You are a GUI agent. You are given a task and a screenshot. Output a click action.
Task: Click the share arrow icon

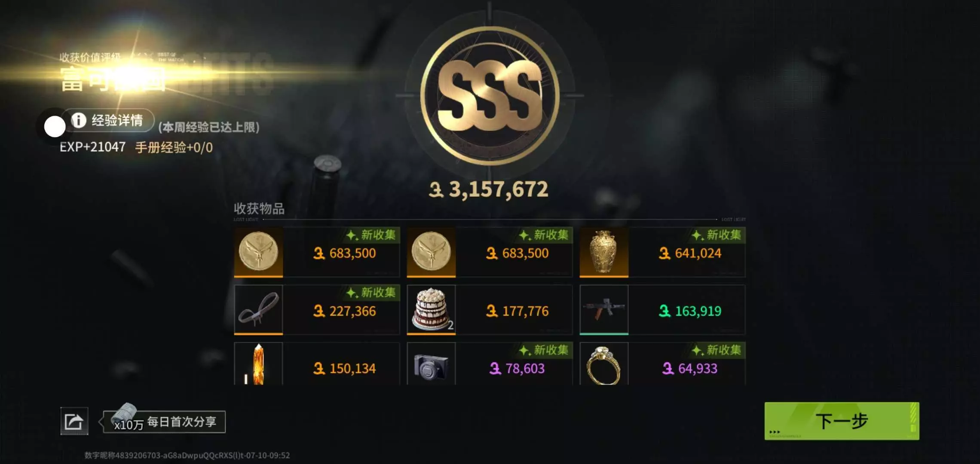coord(74,421)
